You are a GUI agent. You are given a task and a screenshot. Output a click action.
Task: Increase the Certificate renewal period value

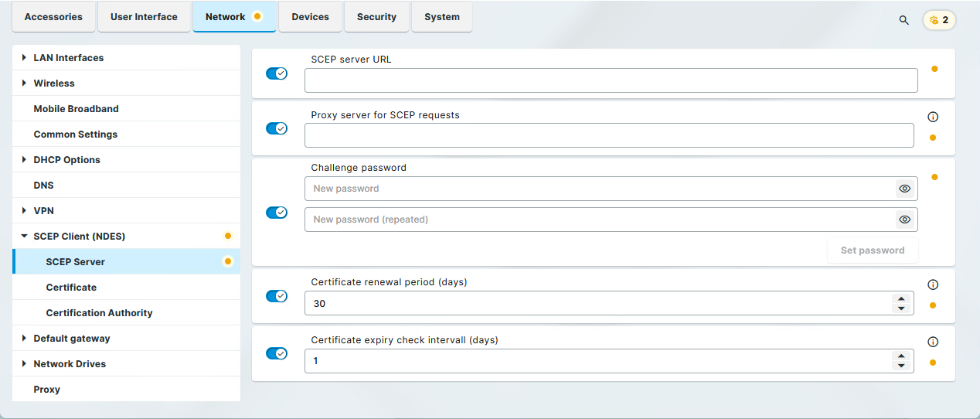click(900, 298)
